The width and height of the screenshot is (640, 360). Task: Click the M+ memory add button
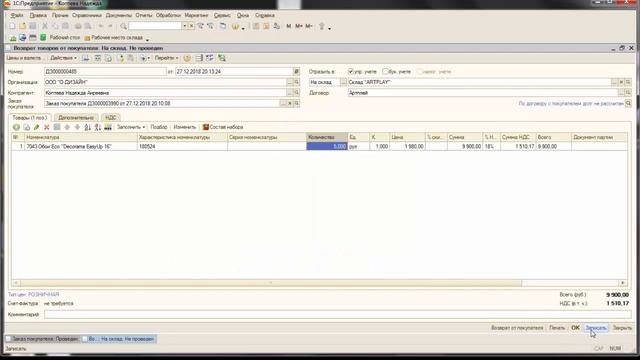pyautogui.click(x=299, y=26)
